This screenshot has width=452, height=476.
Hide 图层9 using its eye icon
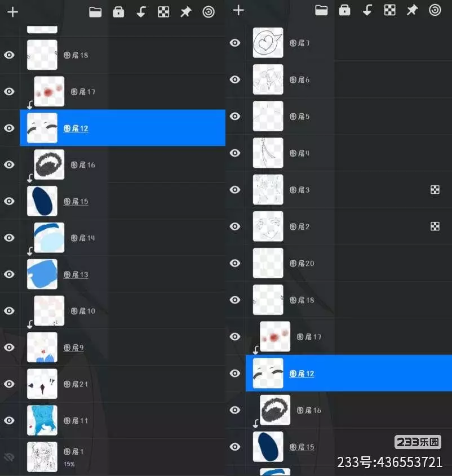[x=10, y=348]
